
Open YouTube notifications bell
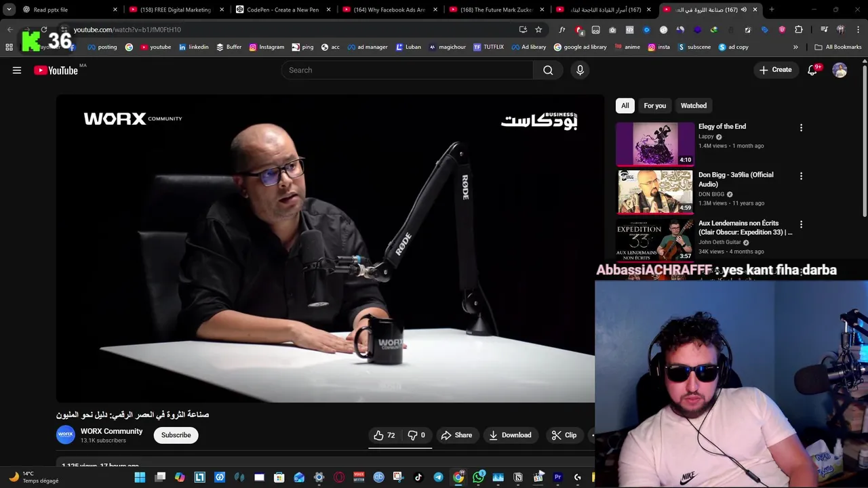click(x=812, y=70)
